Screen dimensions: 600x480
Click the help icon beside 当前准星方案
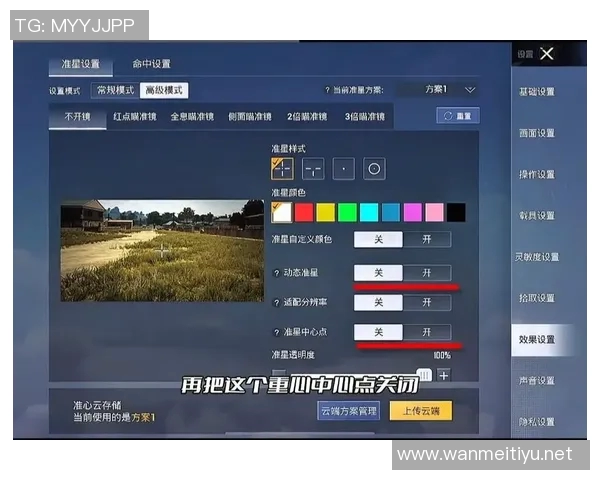327,90
